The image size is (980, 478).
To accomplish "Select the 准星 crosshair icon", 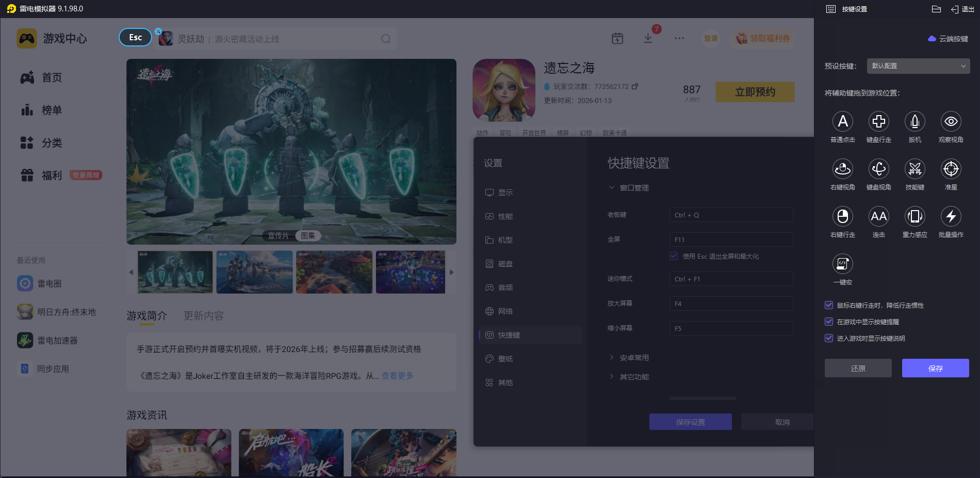I will [x=951, y=169].
